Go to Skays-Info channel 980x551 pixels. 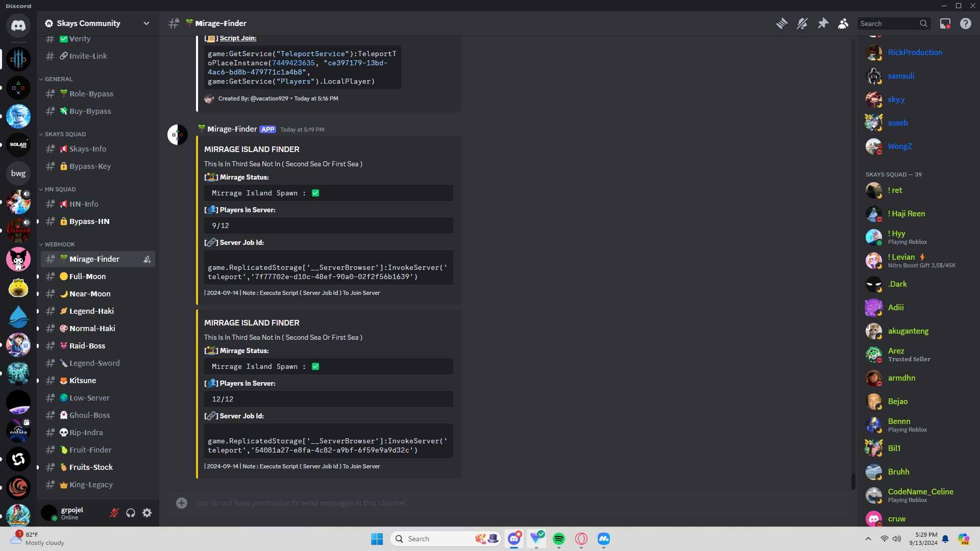tap(98, 149)
